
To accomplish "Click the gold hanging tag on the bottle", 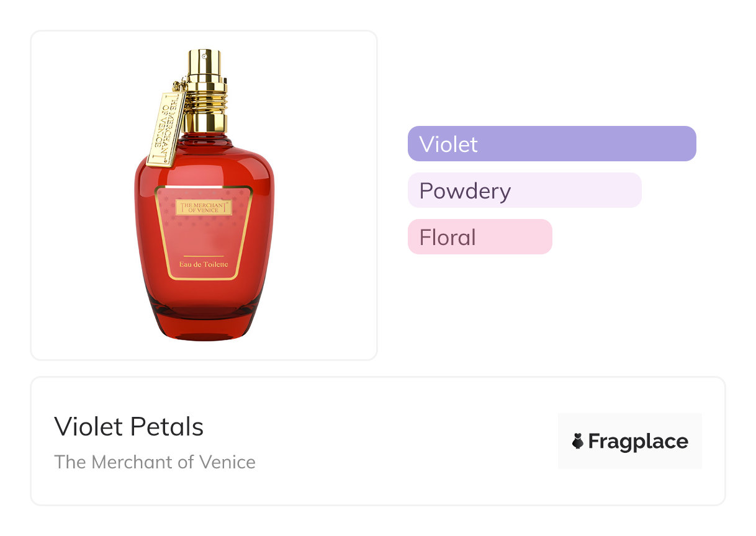I will pyautogui.click(x=166, y=129).
